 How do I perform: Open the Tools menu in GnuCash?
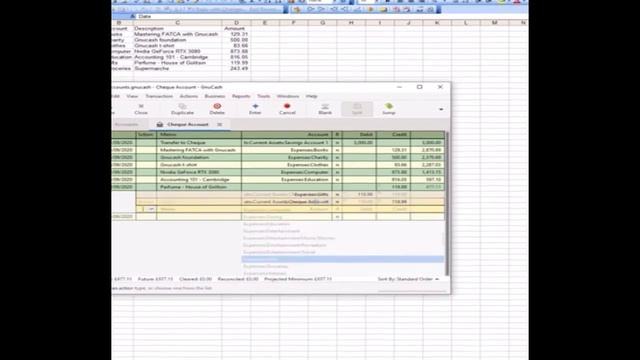pyautogui.click(x=263, y=96)
